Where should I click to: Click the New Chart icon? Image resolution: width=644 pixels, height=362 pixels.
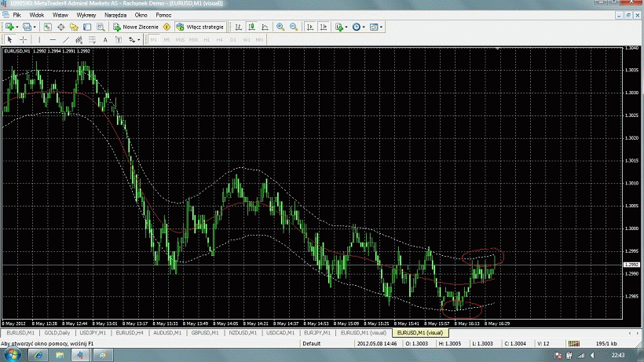click(x=9, y=27)
